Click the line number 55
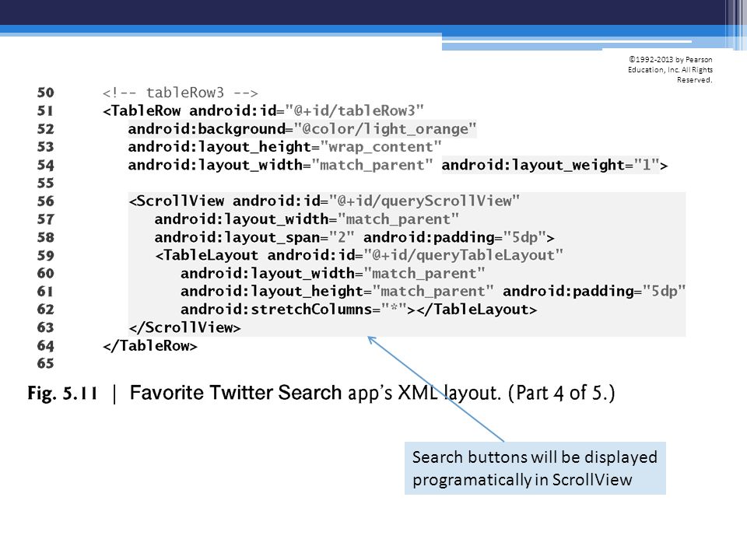The width and height of the screenshot is (747, 560). [46, 183]
